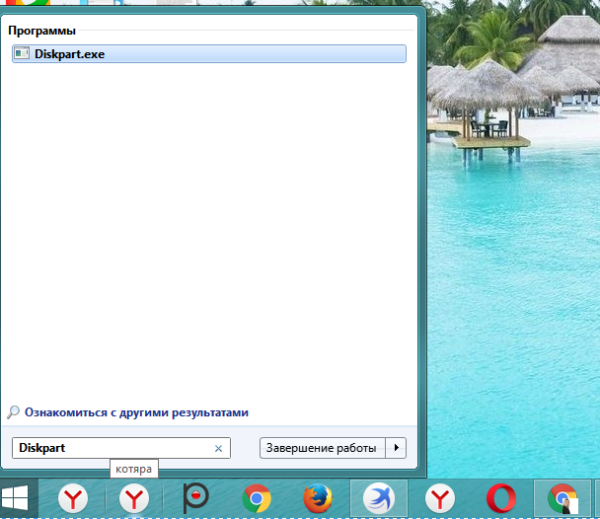Focus the search field containing Diskpart
Image resolution: width=600 pixels, height=519 pixels.
click(121, 448)
